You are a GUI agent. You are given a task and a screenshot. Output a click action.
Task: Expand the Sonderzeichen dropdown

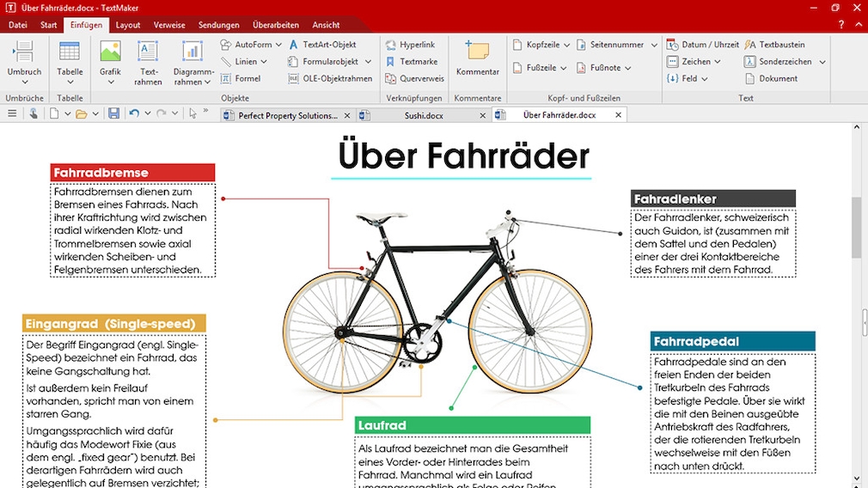[822, 62]
